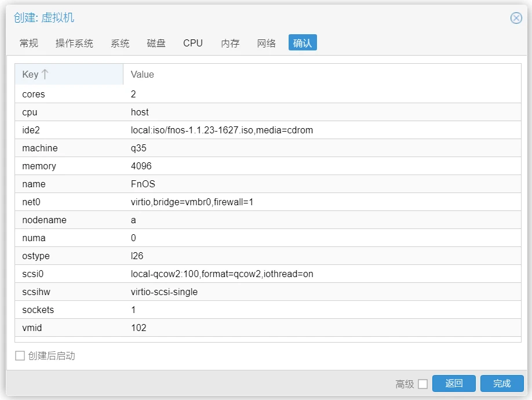Switch to the 内存 tab
Viewport: 532px width, 400px height.
click(230, 43)
